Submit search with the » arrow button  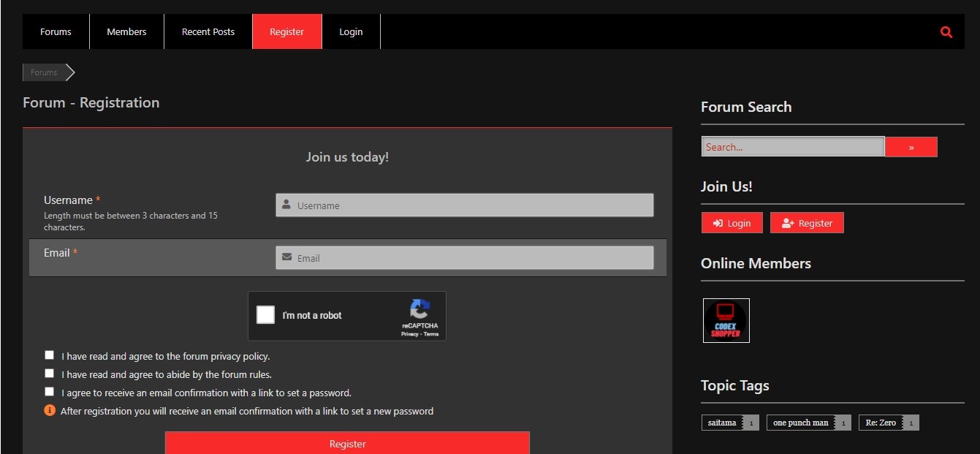click(x=911, y=146)
